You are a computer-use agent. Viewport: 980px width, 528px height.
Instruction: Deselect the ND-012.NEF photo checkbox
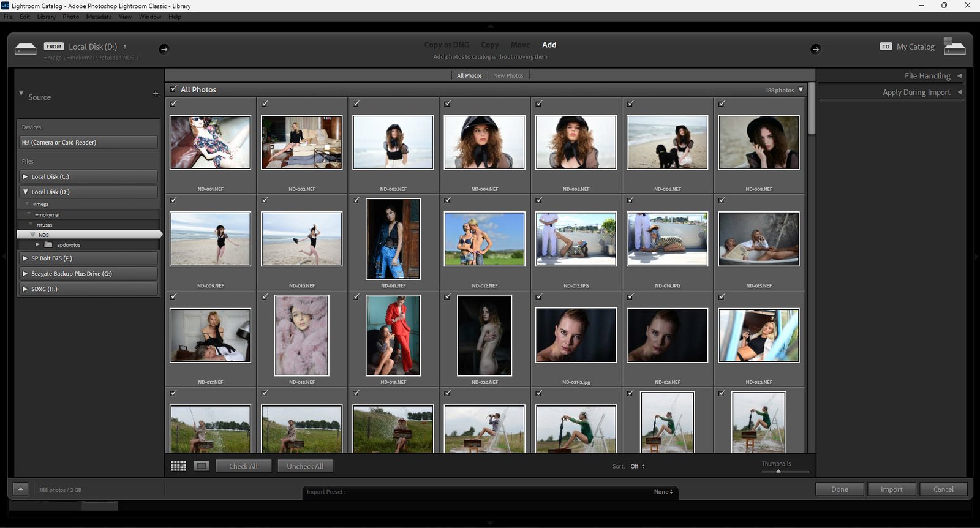coord(448,200)
